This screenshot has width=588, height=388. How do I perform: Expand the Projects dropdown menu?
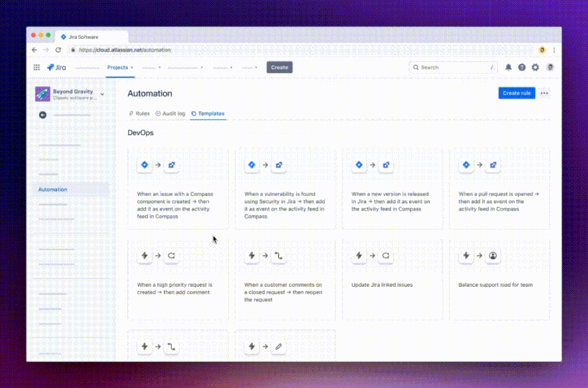(120, 68)
